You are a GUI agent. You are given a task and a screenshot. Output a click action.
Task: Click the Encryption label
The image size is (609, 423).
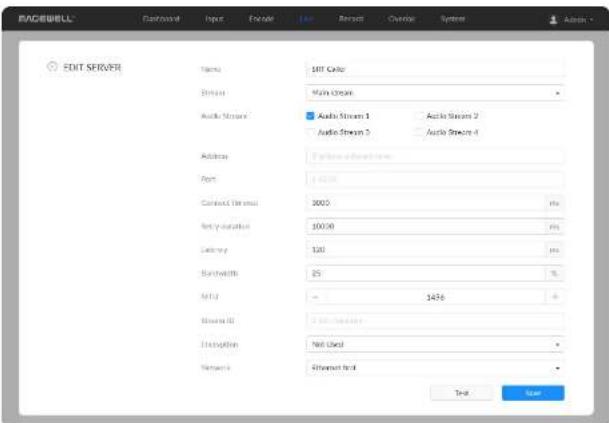(x=219, y=344)
